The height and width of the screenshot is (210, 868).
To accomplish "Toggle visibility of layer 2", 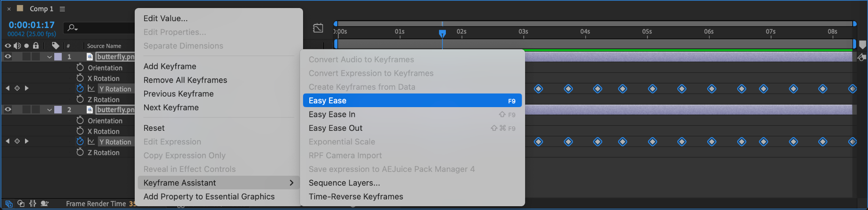I will click(x=8, y=109).
